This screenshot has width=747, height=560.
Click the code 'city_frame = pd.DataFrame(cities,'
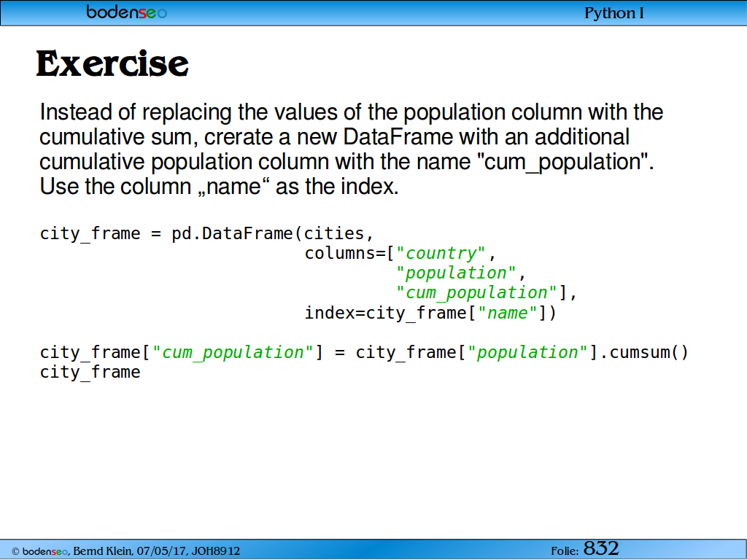tap(206, 234)
